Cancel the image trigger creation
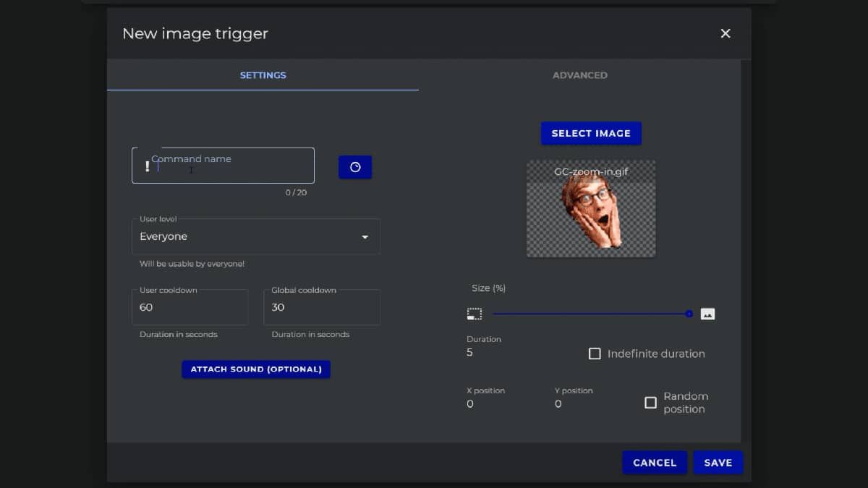The height and width of the screenshot is (488, 868). (655, 463)
